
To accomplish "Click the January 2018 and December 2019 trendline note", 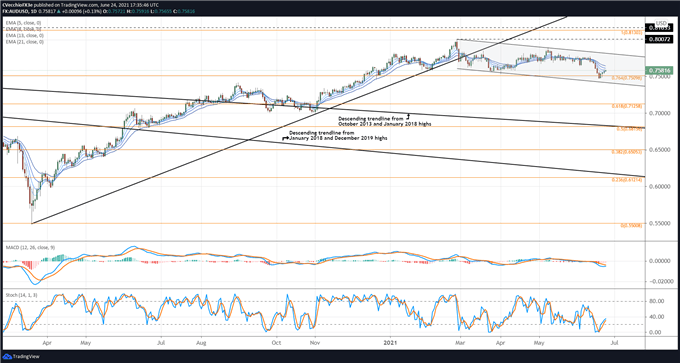I will pos(338,135).
